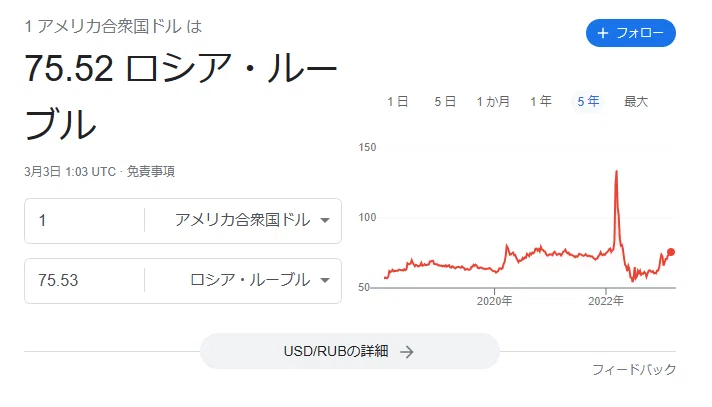Focus the ruble amount field showing 75.53
This screenshot has height=407, width=712.
(x=84, y=280)
